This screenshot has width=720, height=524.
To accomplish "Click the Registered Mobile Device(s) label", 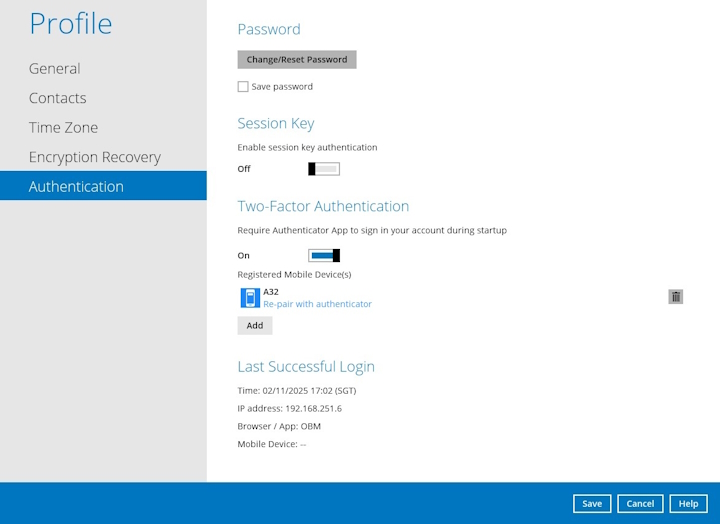I will (294, 275).
